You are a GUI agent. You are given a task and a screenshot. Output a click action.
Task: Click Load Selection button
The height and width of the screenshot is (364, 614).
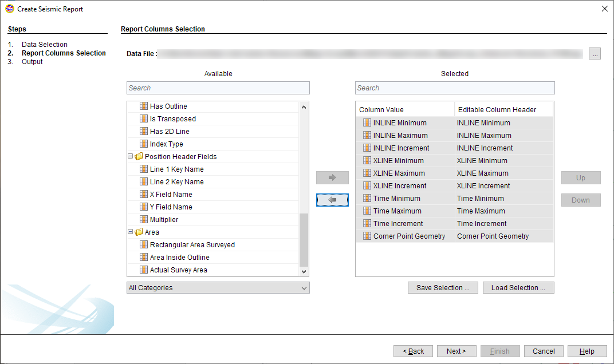[x=518, y=288]
